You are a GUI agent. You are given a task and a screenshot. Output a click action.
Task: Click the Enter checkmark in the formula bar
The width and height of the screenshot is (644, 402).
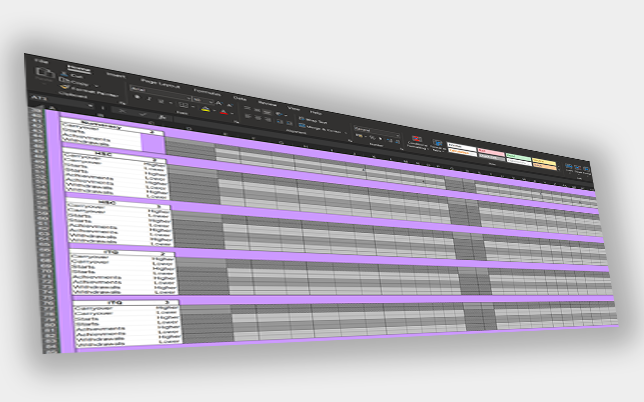143,114
